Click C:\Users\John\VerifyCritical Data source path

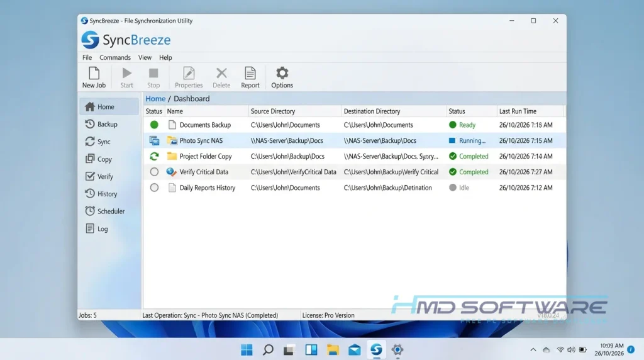coord(293,172)
